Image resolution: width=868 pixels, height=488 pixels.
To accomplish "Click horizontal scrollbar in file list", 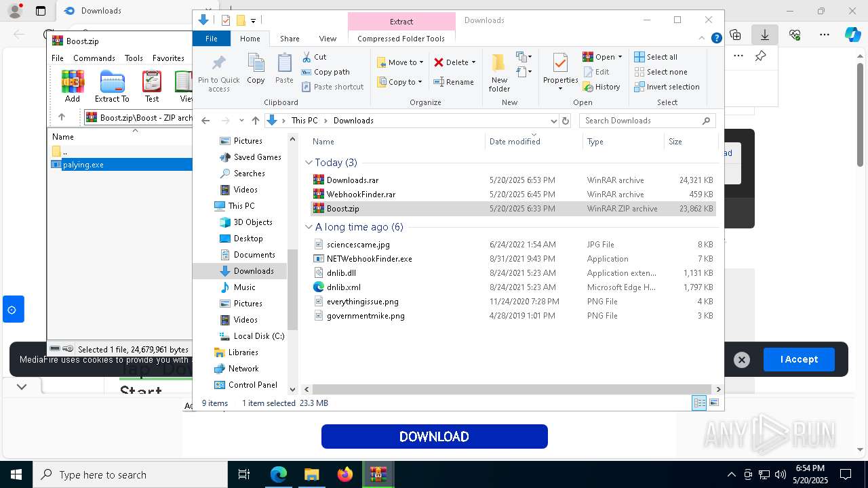I will (x=511, y=389).
